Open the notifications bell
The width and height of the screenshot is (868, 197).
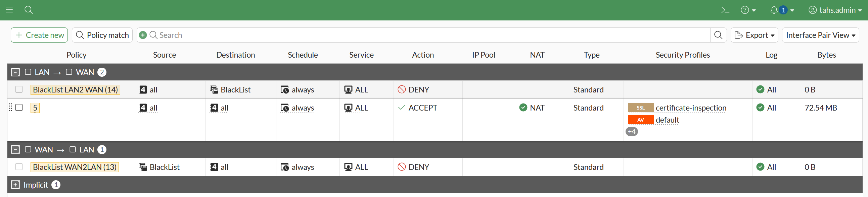[x=774, y=10]
